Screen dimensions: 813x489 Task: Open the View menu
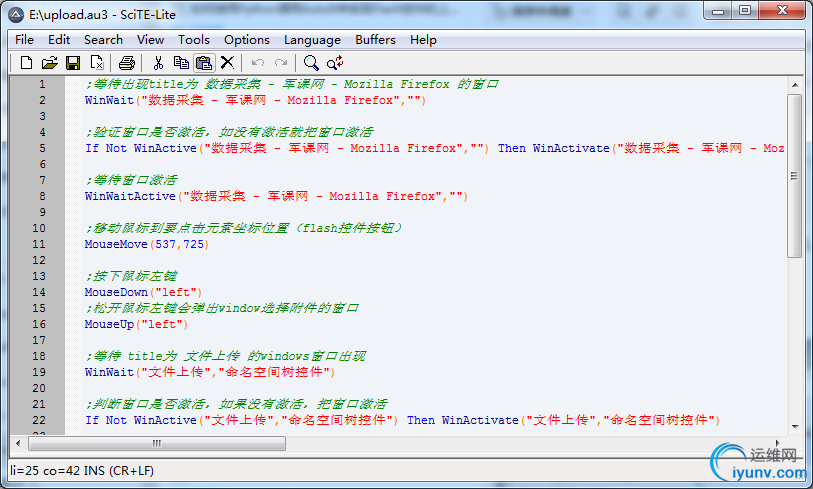pos(150,40)
